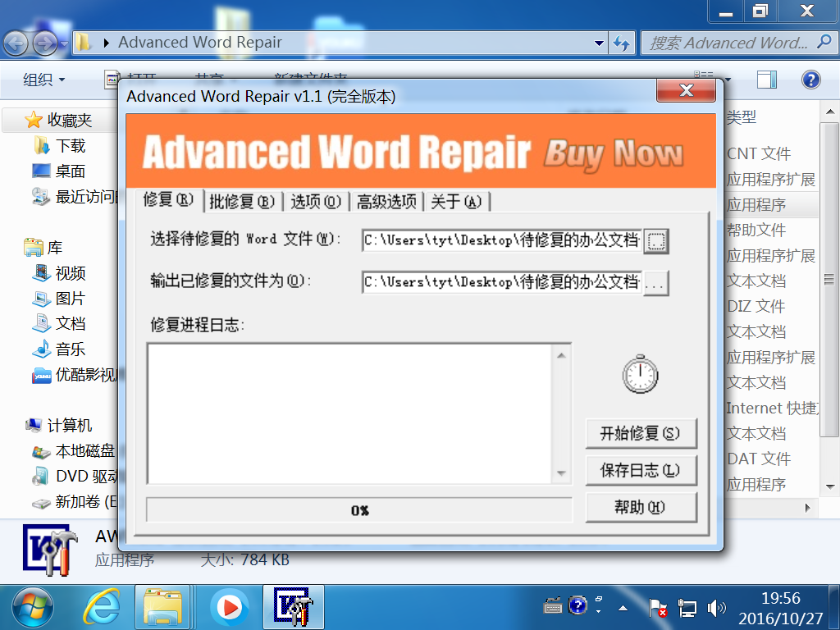The height and width of the screenshot is (630, 840).
Task: Show hidden tray icons arrow
Action: pyautogui.click(x=623, y=608)
